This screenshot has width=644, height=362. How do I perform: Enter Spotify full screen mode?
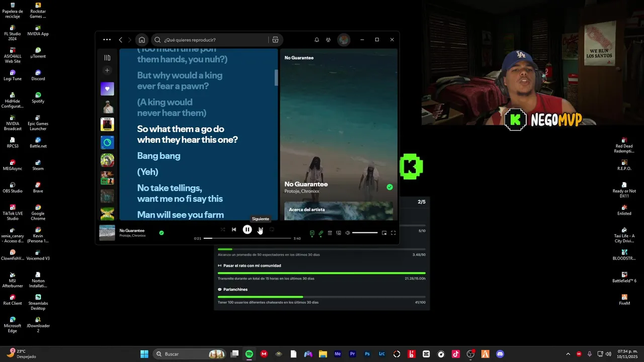click(x=393, y=233)
